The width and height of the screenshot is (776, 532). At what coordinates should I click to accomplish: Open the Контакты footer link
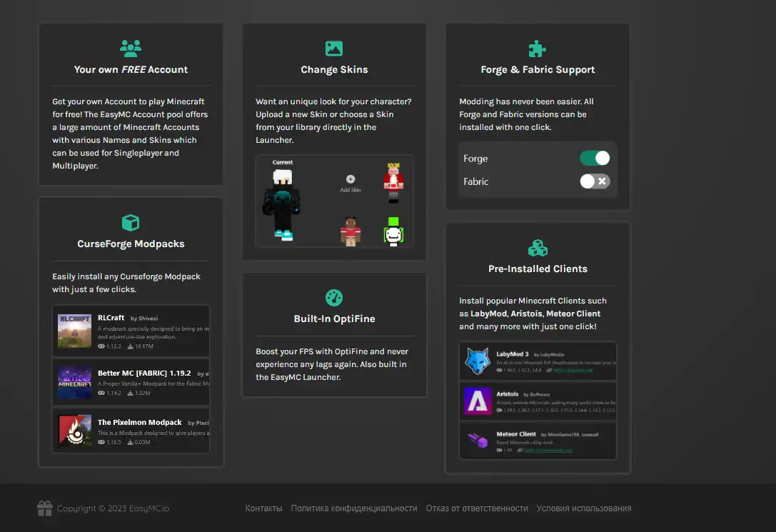(263, 508)
